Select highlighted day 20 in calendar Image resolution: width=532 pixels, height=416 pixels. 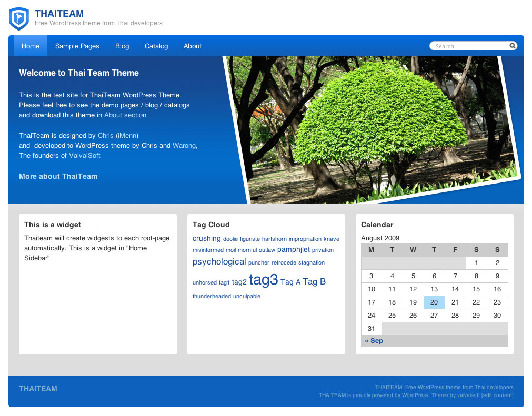[434, 302]
